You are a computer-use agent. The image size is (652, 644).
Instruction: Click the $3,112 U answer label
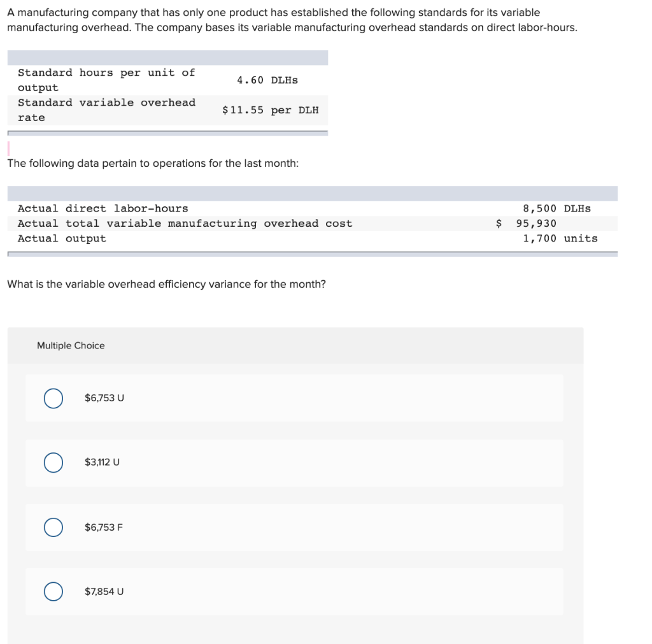[102, 462]
